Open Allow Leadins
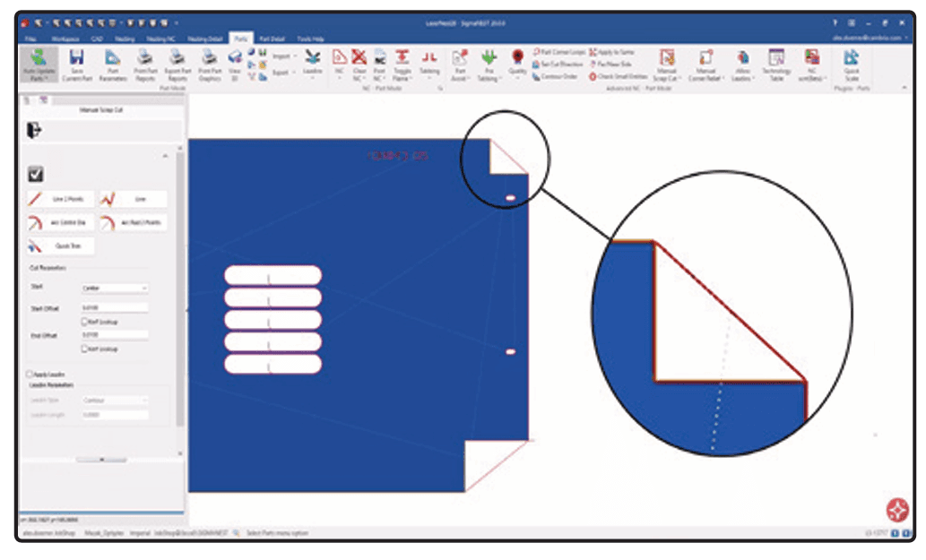The height and width of the screenshot is (560, 926). [741, 65]
